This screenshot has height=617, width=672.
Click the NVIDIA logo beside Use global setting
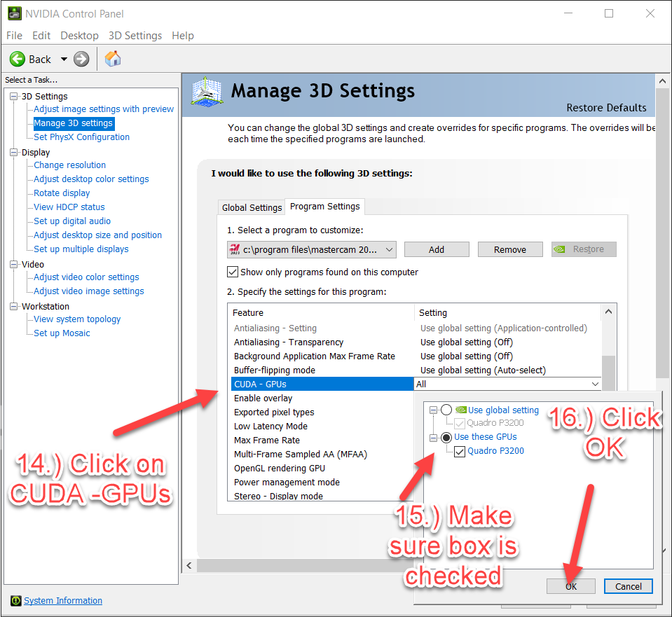460,410
